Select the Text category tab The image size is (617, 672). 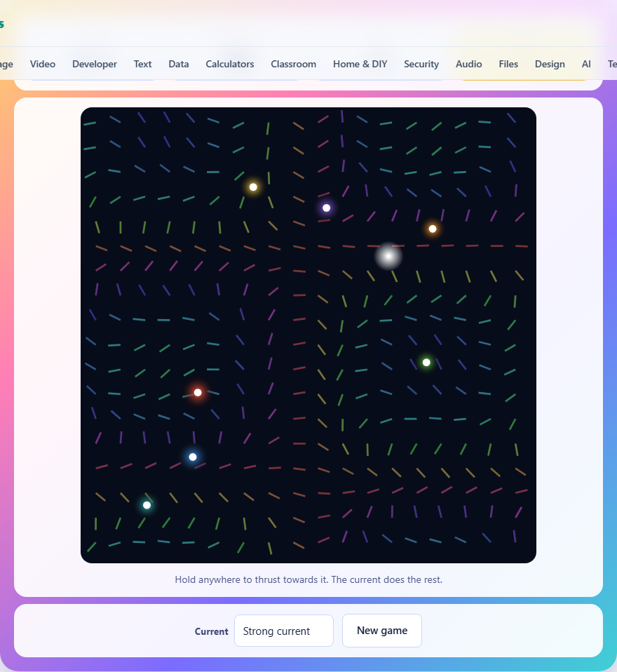click(142, 64)
